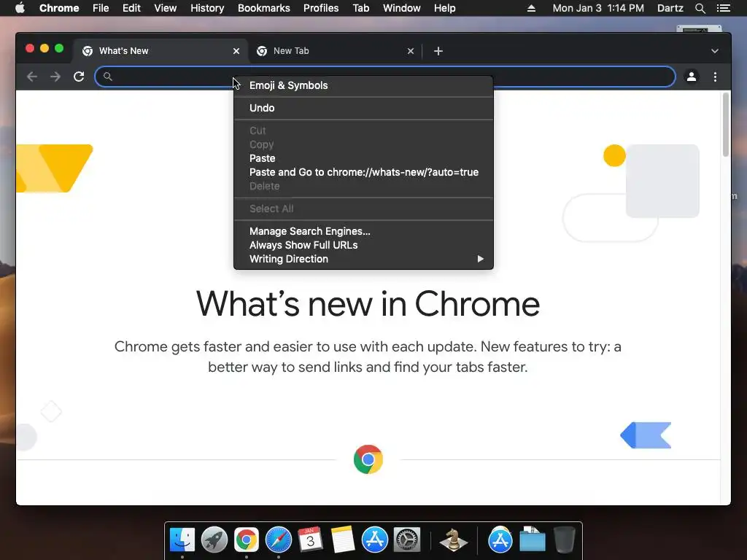Open the Profiles menu
The width and height of the screenshot is (747, 560).
coord(321,8)
